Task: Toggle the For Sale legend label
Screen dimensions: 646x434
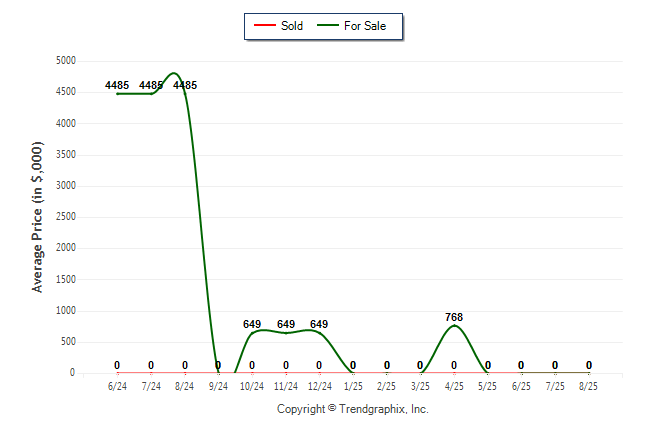Action: tap(365, 26)
